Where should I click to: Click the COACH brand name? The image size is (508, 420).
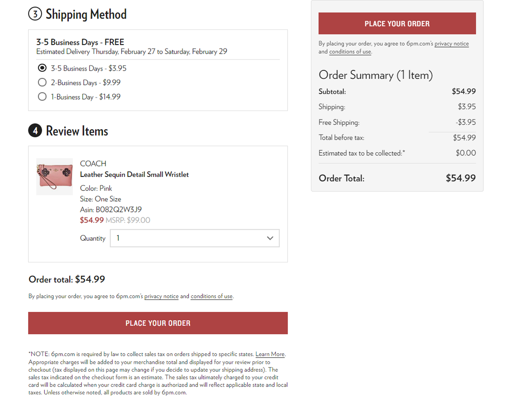pos(93,164)
